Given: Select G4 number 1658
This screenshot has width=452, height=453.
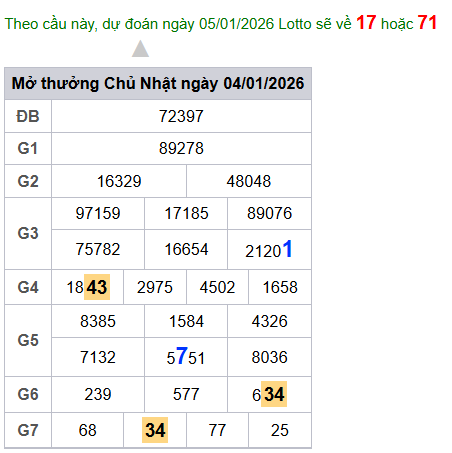Looking at the screenshot, I should coord(280,287).
